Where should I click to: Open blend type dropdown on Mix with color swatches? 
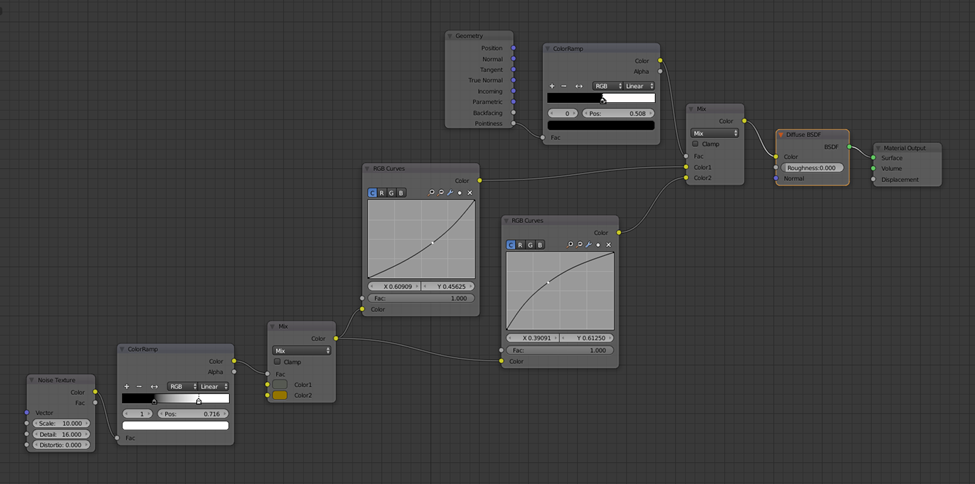(x=302, y=351)
